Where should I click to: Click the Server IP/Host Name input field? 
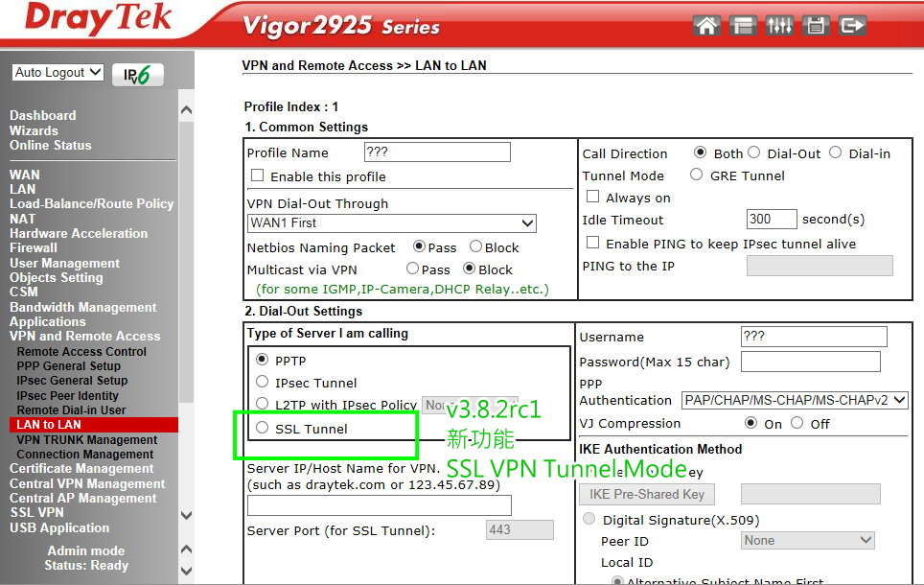point(379,505)
